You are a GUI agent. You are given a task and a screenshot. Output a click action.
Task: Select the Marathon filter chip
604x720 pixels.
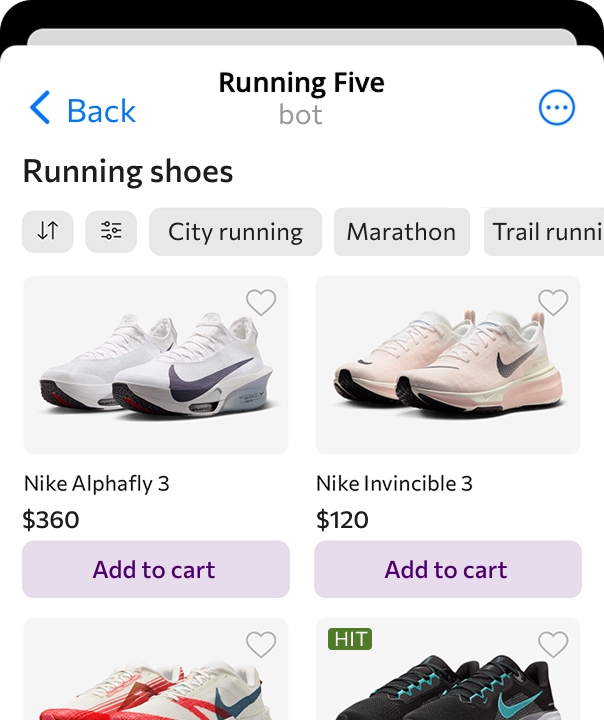pos(401,232)
